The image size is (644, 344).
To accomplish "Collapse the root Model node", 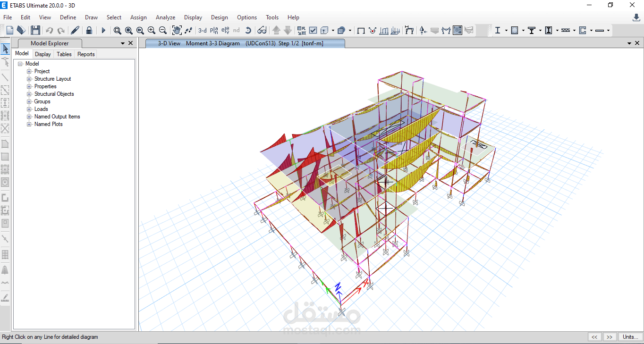I will tap(20, 64).
